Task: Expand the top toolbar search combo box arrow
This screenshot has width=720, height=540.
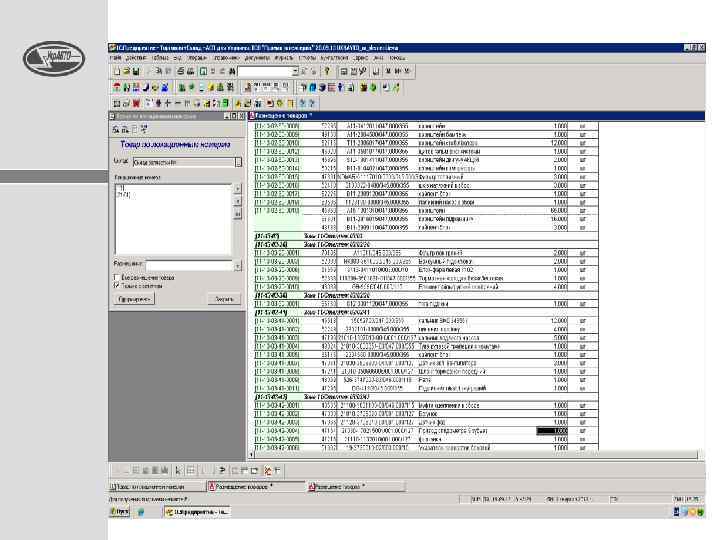Action: 295,71
